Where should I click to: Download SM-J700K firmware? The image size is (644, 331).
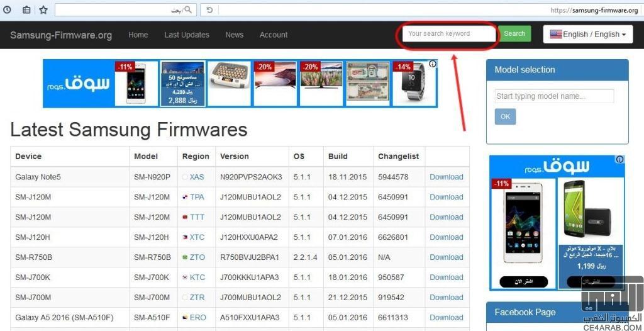click(x=447, y=278)
